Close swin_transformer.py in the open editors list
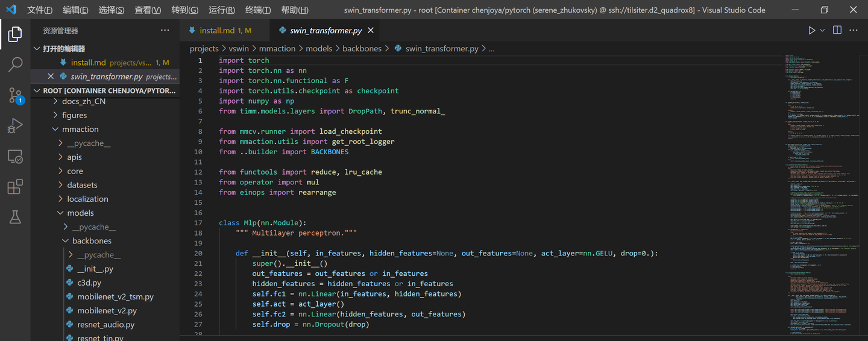 click(51, 77)
